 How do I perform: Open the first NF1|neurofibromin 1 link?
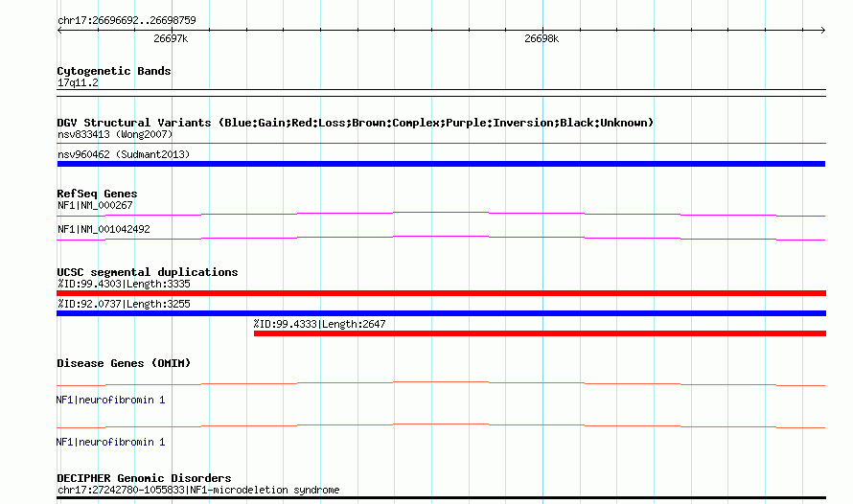(x=110, y=401)
